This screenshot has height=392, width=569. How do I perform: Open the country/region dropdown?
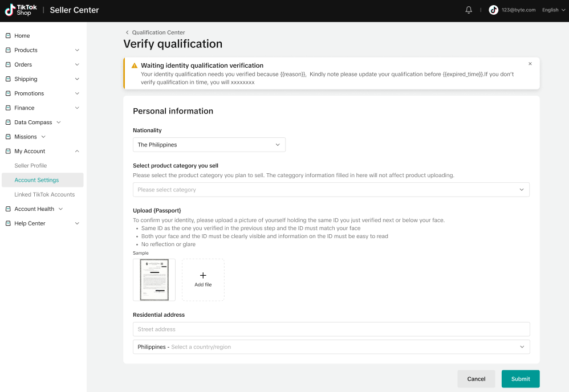(331, 346)
